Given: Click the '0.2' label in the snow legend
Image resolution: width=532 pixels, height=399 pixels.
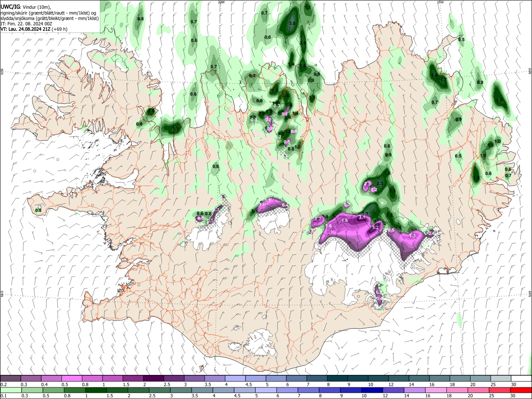Looking at the screenshot, I should pos(4,384).
